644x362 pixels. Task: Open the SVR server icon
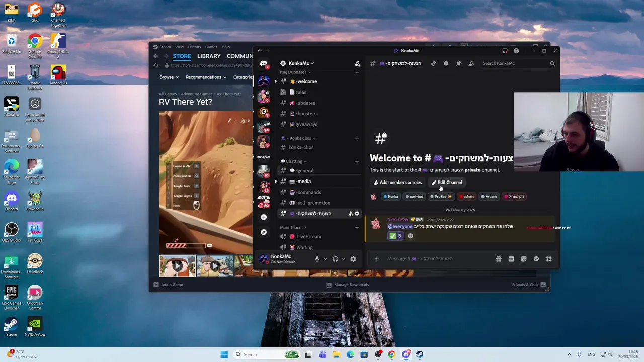point(264,201)
